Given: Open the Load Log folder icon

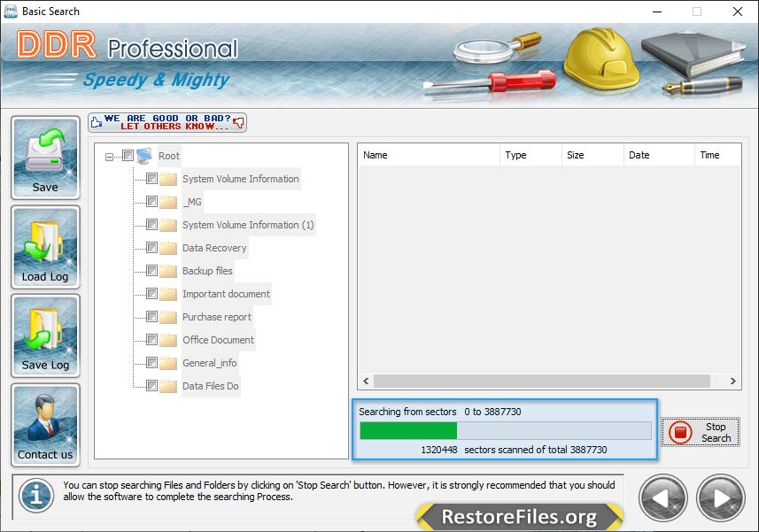Looking at the screenshot, I should [x=45, y=247].
